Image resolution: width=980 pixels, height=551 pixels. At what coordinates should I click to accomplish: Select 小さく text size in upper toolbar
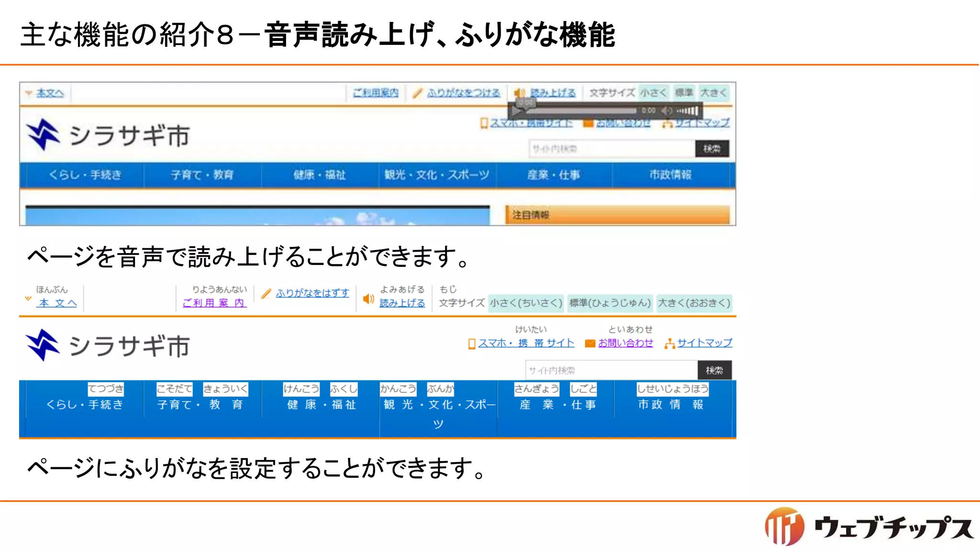pos(654,92)
